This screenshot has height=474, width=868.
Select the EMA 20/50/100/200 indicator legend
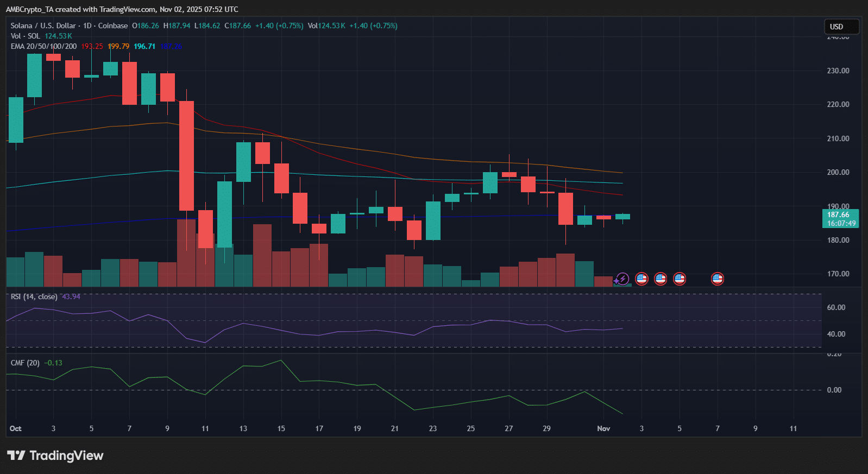[x=43, y=46]
